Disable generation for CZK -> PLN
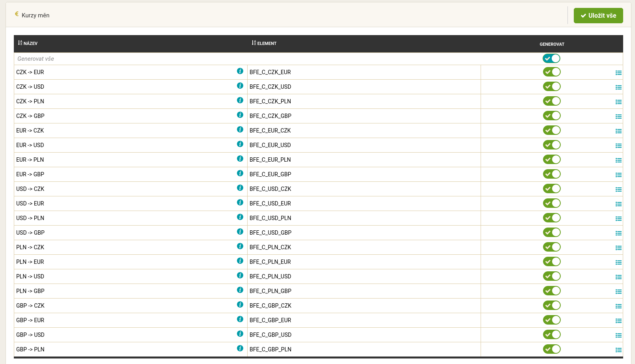The height and width of the screenshot is (364, 635). tap(551, 101)
